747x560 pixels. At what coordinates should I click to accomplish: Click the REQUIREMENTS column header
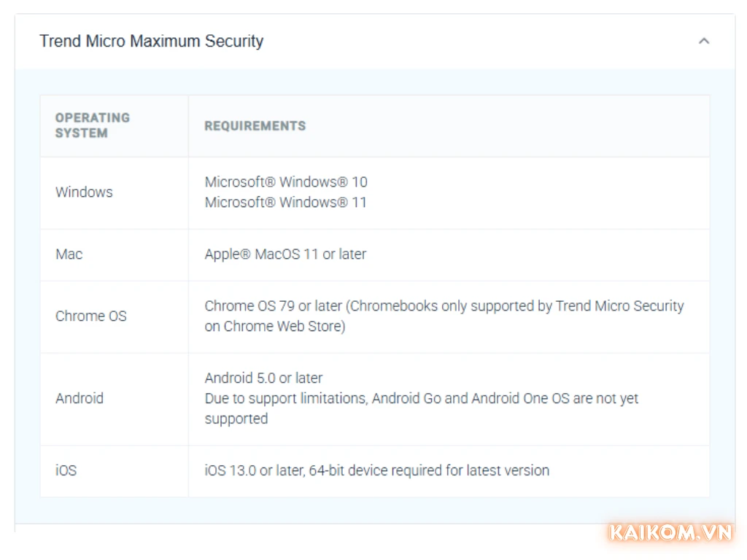255,126
